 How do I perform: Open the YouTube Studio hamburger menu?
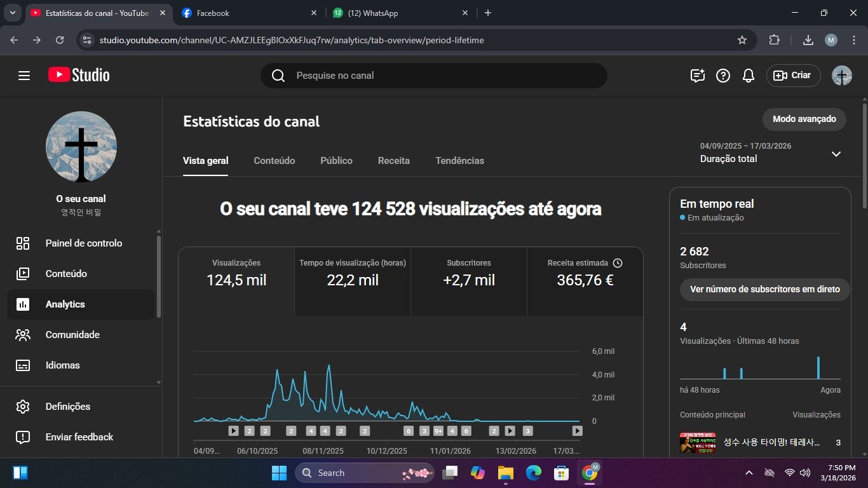(24, 76)
